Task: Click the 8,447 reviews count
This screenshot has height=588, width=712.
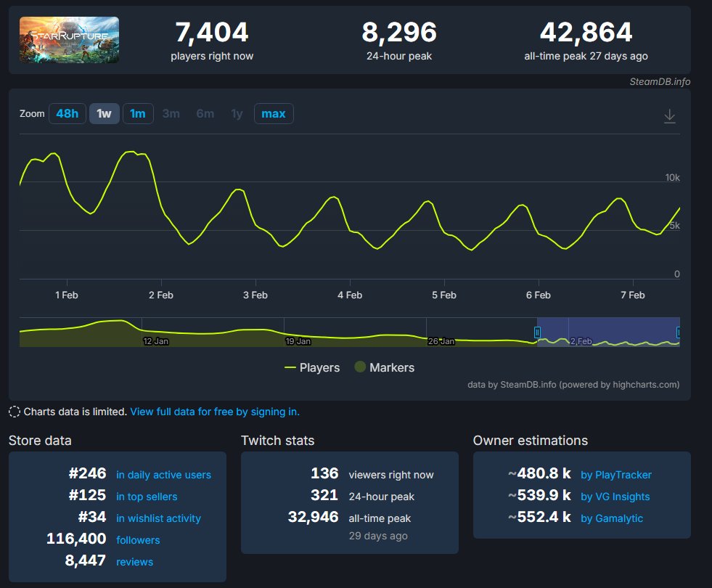Action: pyautogui.click(x=86, y=560)
